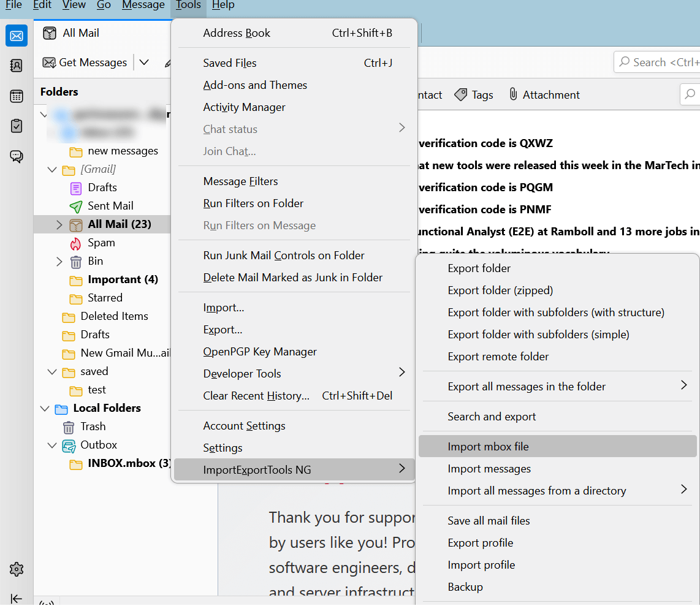Open the Chat sidebar icon
700x614 pixels.
(x=17, y=157)
